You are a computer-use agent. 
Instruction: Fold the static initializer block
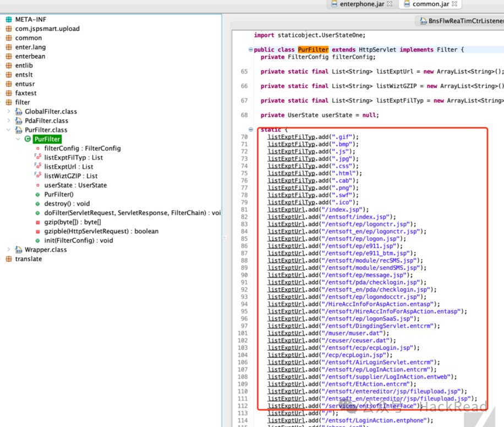pos(251,129)
